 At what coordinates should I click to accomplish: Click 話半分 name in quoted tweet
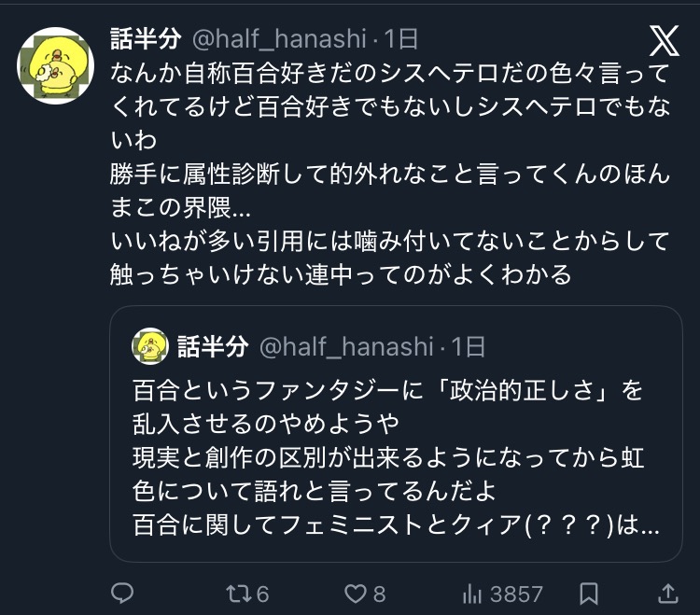coord(213,346)
